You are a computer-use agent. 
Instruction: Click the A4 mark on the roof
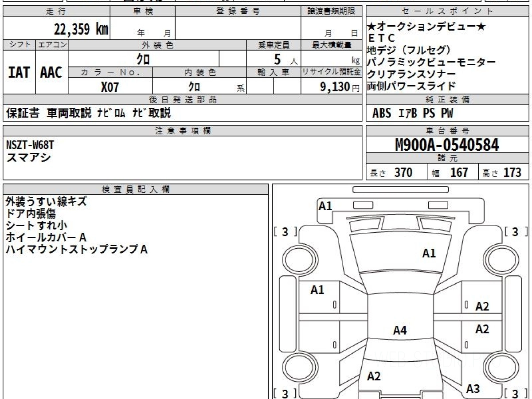pyautogui.click(x=400, y=330)
